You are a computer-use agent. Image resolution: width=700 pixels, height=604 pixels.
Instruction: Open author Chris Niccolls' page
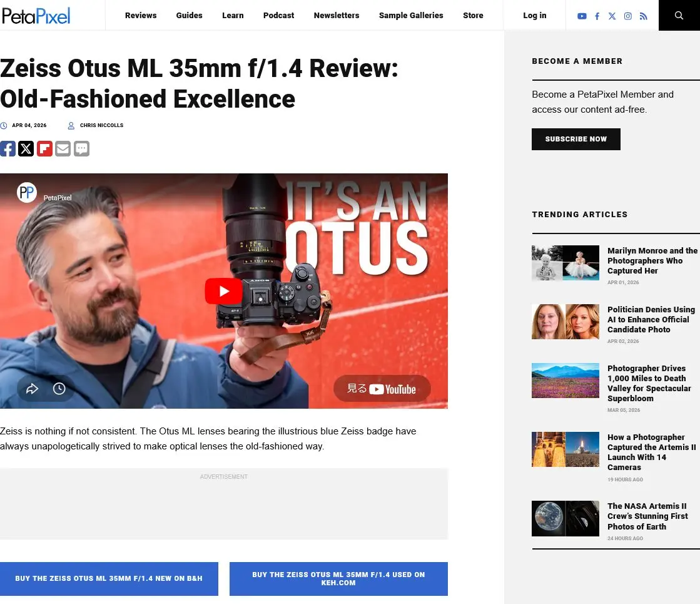tap(101, 125)
